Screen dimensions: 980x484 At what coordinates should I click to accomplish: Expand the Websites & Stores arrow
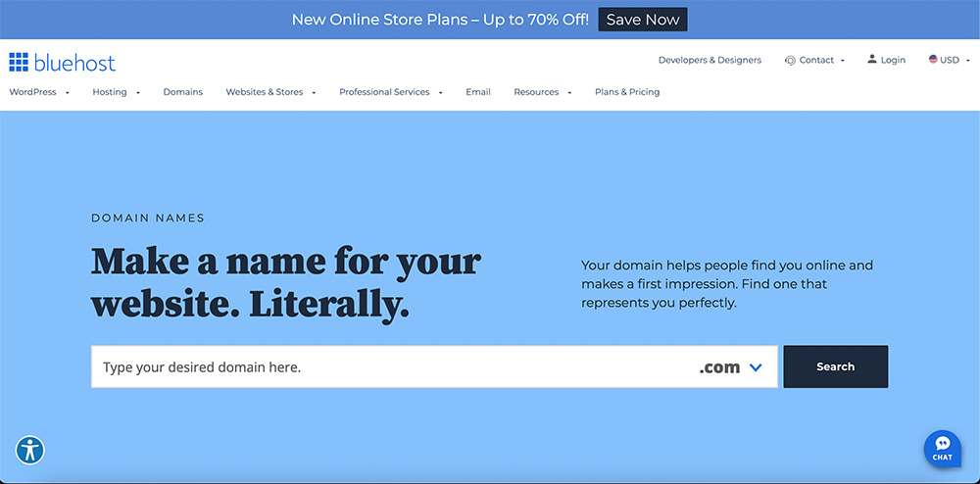pyautogui.click(x=314, y=92)
